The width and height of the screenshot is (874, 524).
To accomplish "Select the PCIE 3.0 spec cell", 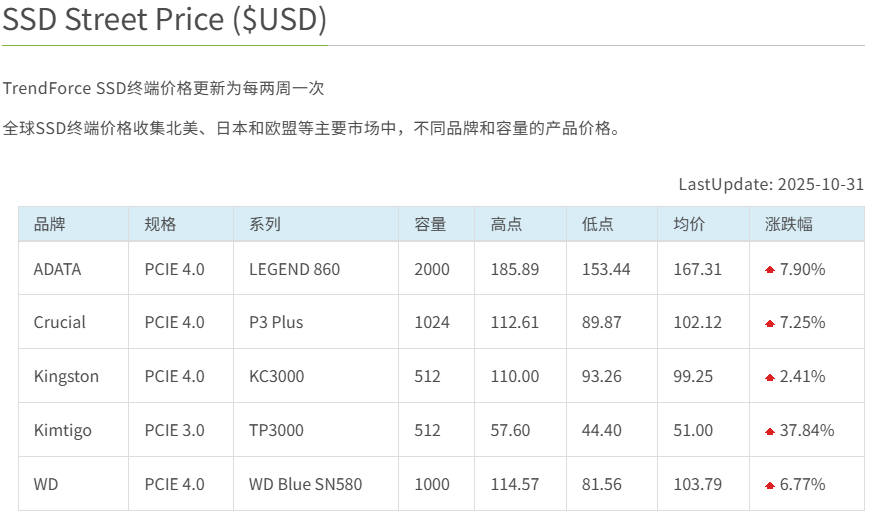I will (174, 431).
